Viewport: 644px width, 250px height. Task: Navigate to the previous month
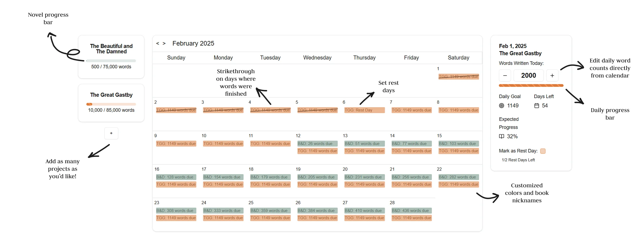coord(158,43)
